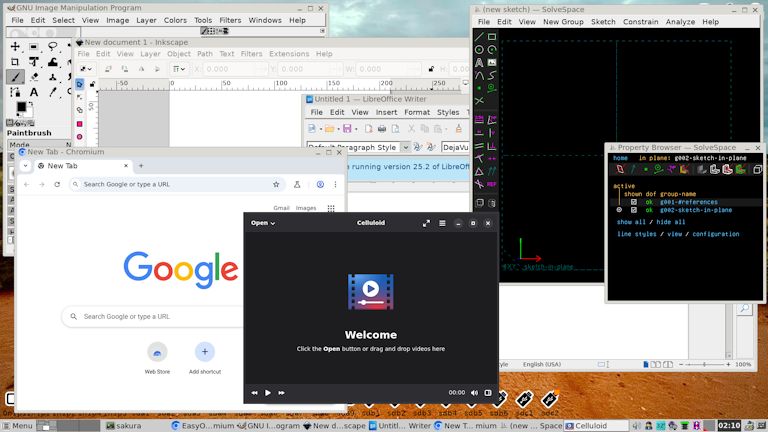
Task: Open 'configuration' link in Property Browser
Action: (x=716, y=234)
